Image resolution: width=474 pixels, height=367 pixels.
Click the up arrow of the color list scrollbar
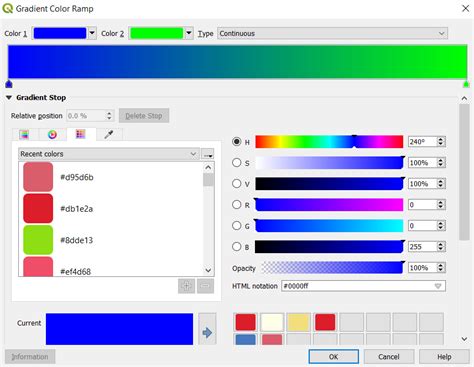point(208,167)
